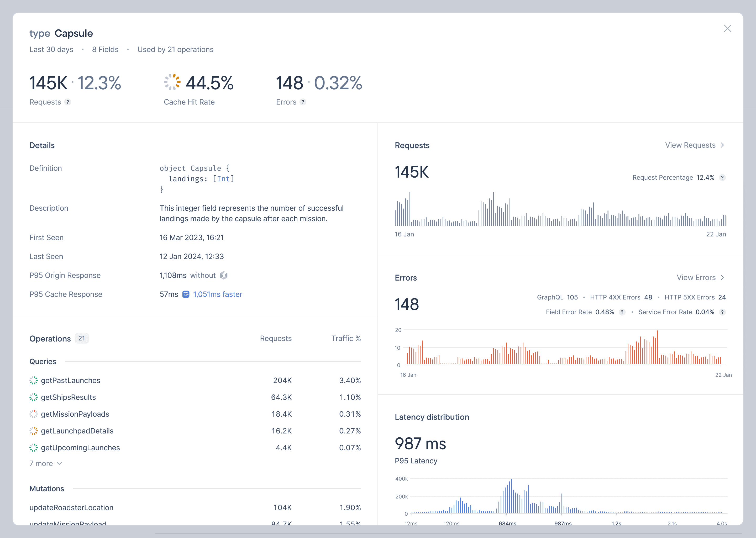Click the help icon next to Requests
The width and height of the screenshot is (756, 538).
pyautogui.click(x=67, y=102)
